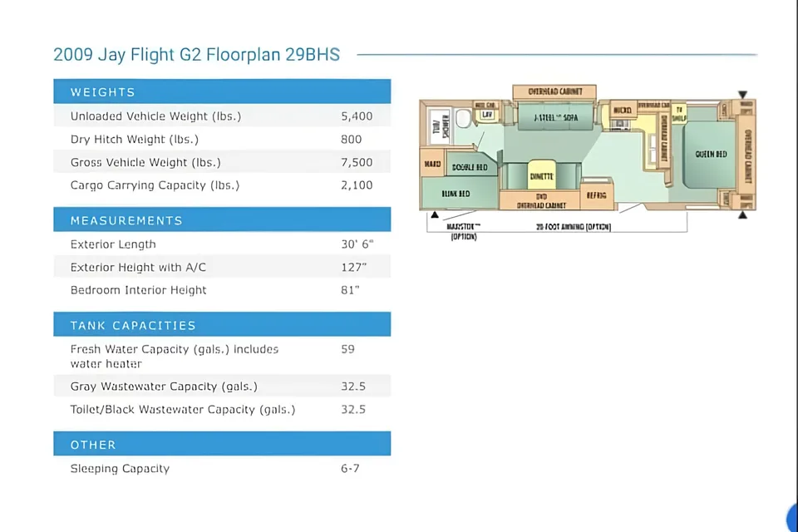Click the REFRIG label in floorplan
798x532 pixels.
(596, 195)
